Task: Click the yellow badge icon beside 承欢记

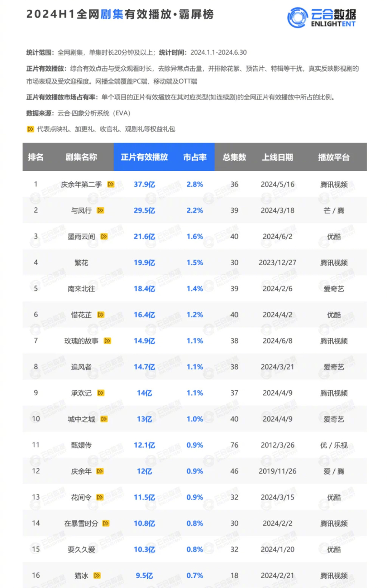Action: (x=101, y=393)
